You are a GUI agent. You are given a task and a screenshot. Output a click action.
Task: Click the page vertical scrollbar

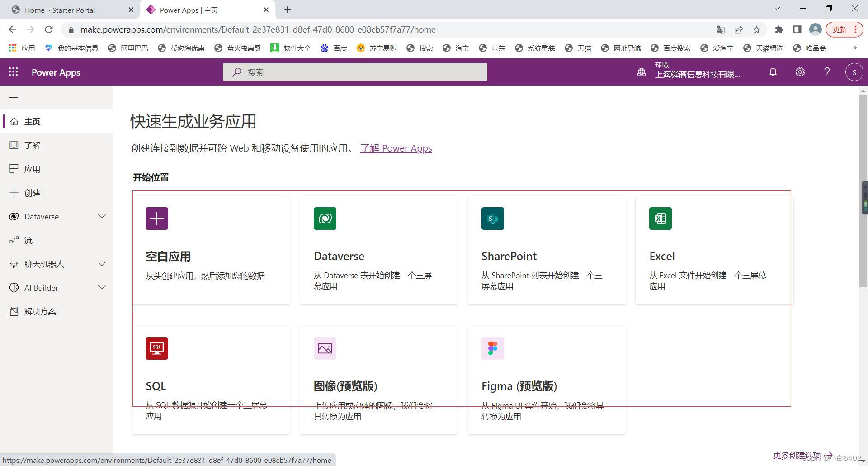pyautogui.click(x=863, y=190)
